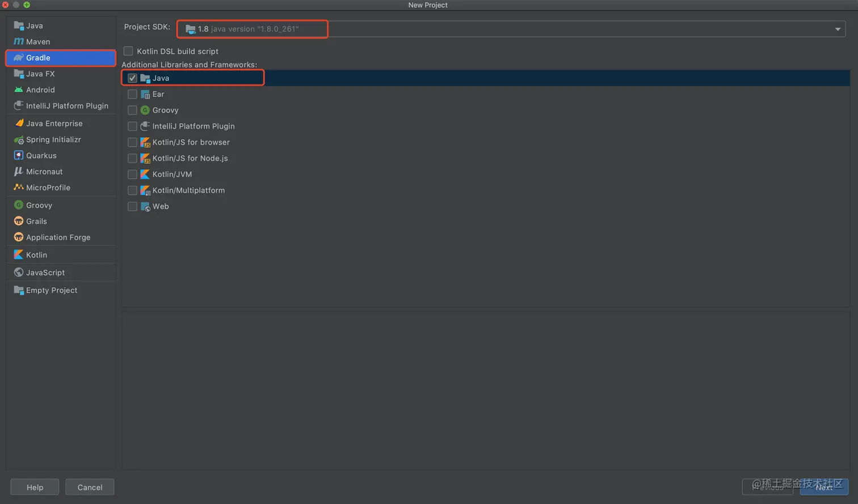This screenshot has height=504, width=858.
Task: Select the Micronaut icon
Action: 19,171
